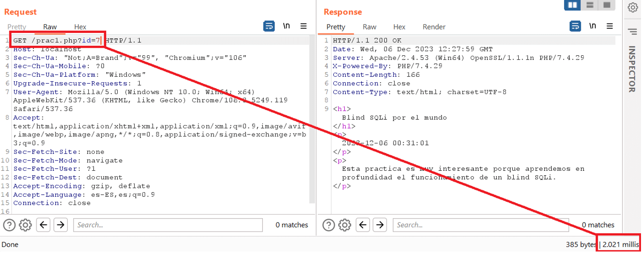Viewport: 644px width, 254px height.
Task: Click the 'Sec-Fetch-Dest: document' header
Action: tap(68, 177)
